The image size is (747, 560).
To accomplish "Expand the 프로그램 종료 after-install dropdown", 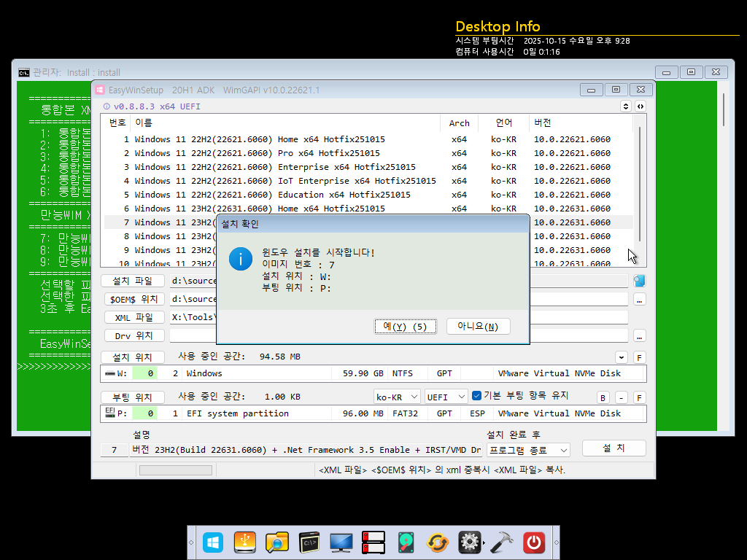I will (x=528, y=450).
